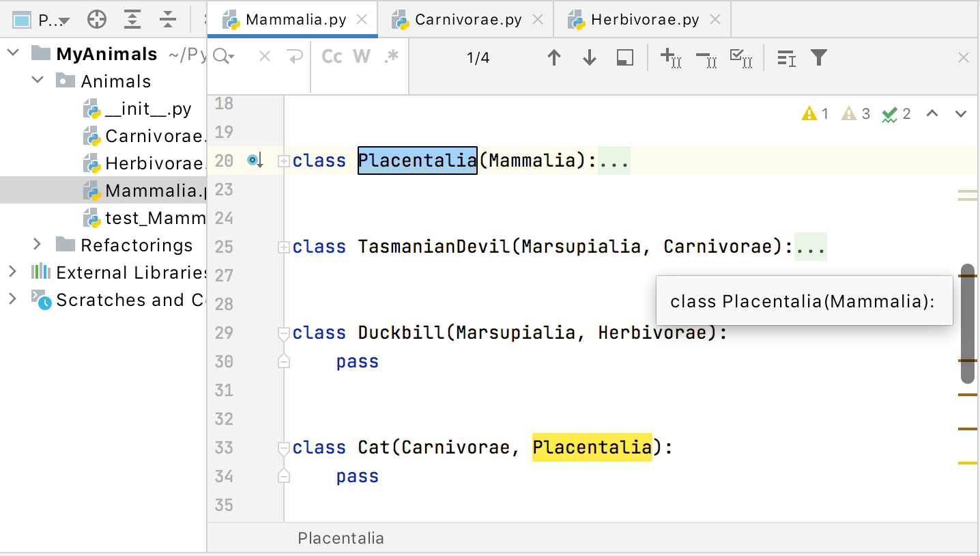Expand folded TasmanianDevil class on line 25
The height and width of the screenshot is (556, 980).
tap(284, 247)
